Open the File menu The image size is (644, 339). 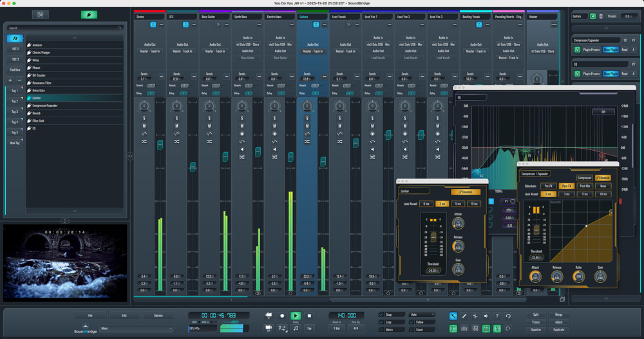tap(90, 315)
